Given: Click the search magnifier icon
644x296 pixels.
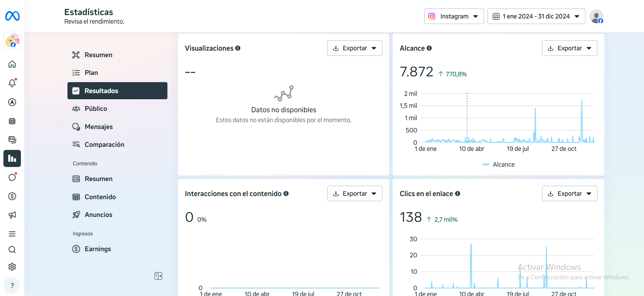Looking at the screenshot, I should [12, 249].
